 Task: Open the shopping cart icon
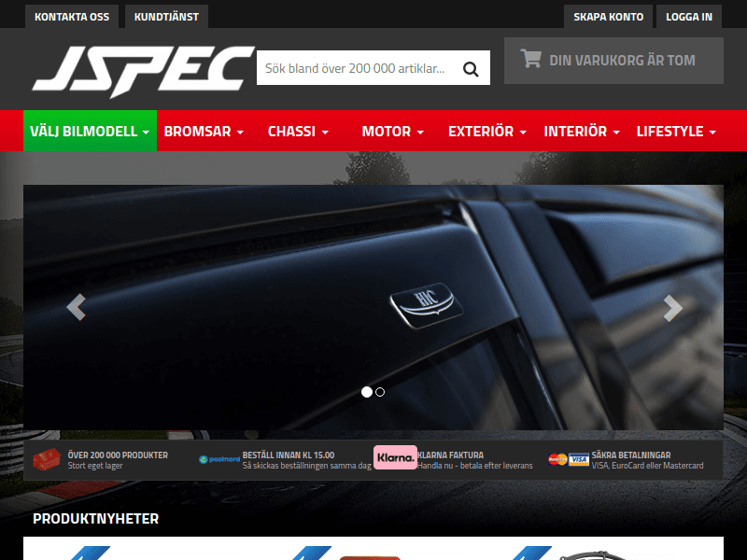pyautogui.click(x=531, y=59)
